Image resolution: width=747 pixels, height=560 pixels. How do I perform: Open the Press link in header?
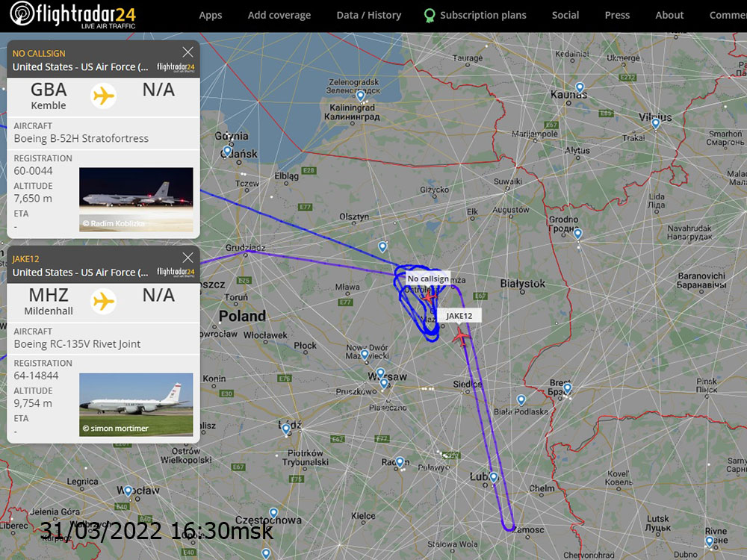tap(618, 15)
